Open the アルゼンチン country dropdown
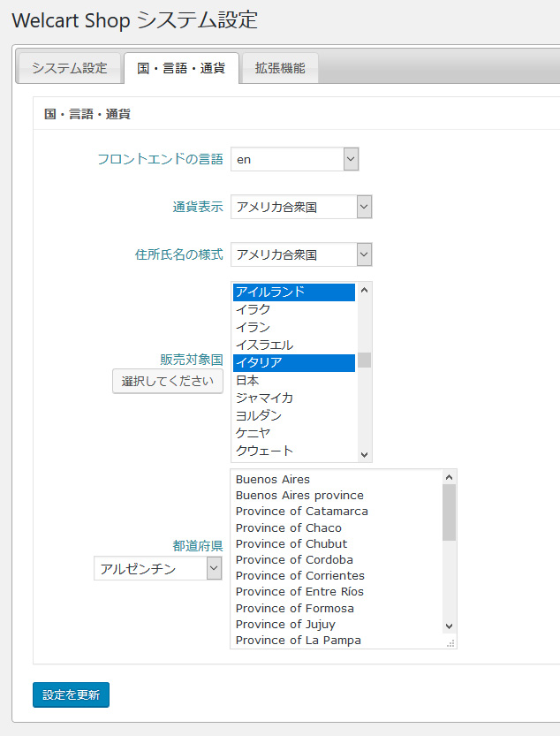This screenshot has height=736, width=560. tap(158, 568)
